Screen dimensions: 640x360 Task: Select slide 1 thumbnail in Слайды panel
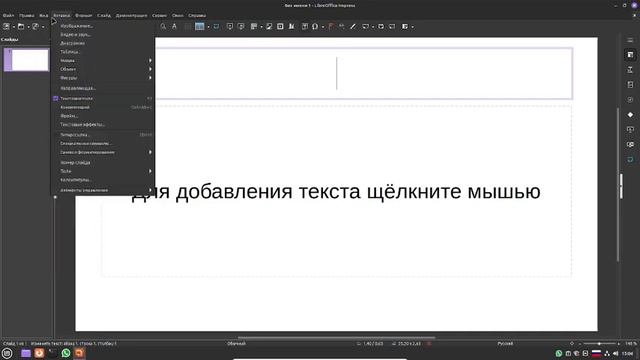pyautogui.click(x=27, y=60)
